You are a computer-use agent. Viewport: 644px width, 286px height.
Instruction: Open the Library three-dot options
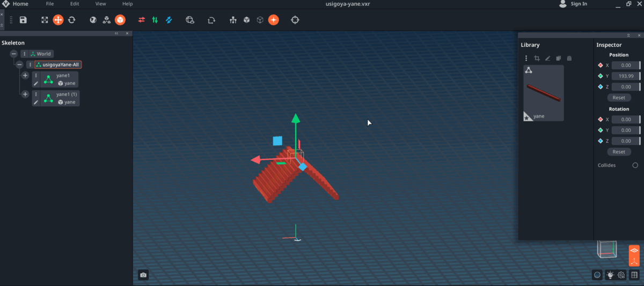pos(526,58)
